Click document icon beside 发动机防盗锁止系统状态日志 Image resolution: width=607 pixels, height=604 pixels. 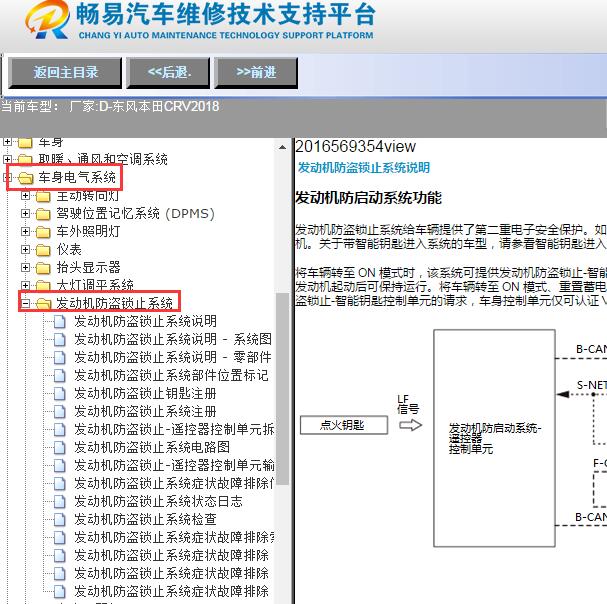tap(60, 501)
